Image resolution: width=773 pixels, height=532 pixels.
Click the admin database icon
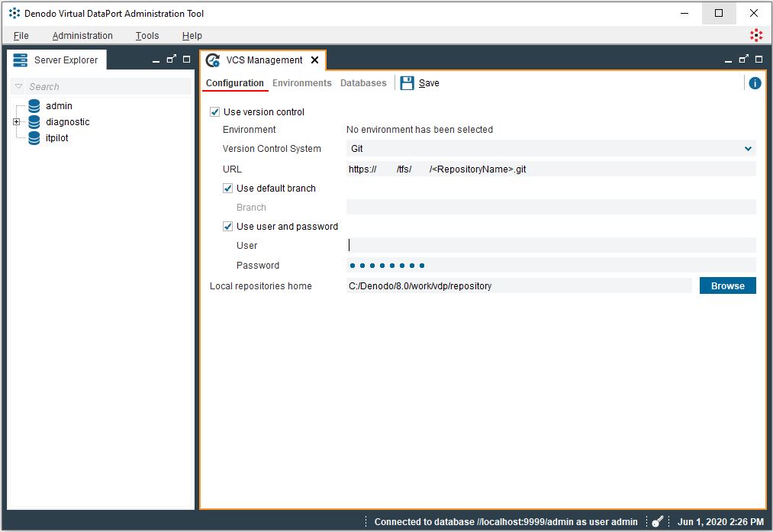(x=34, y=106)
